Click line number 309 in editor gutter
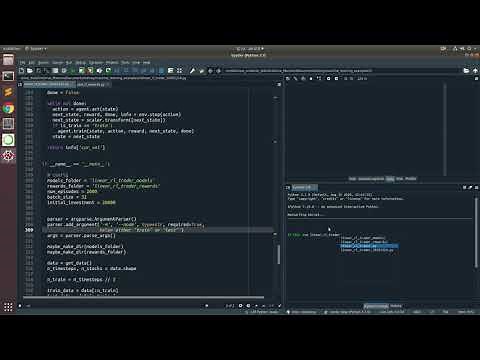The width and height of the screenshot is (480, 360). click(29, 230)
